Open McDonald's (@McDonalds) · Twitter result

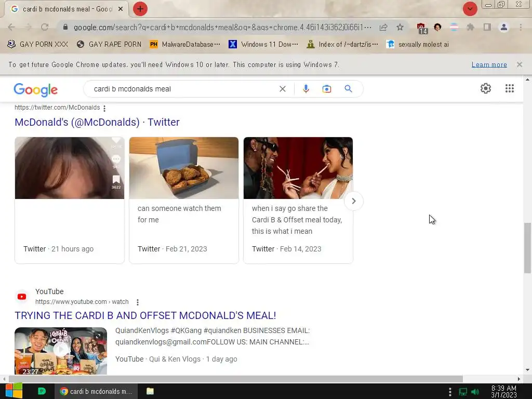[97, 122]
